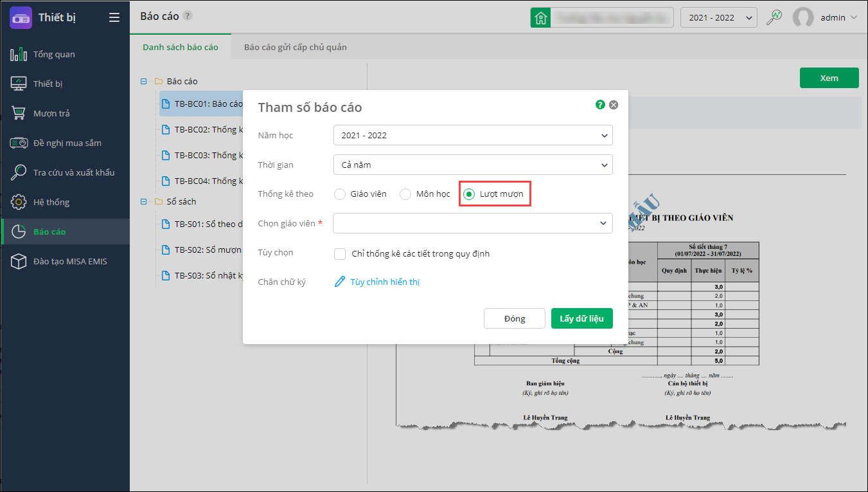Click the Báo cáo pie chart icon
The width and height of the screenshot is (868, 492).
pos(19,232)
